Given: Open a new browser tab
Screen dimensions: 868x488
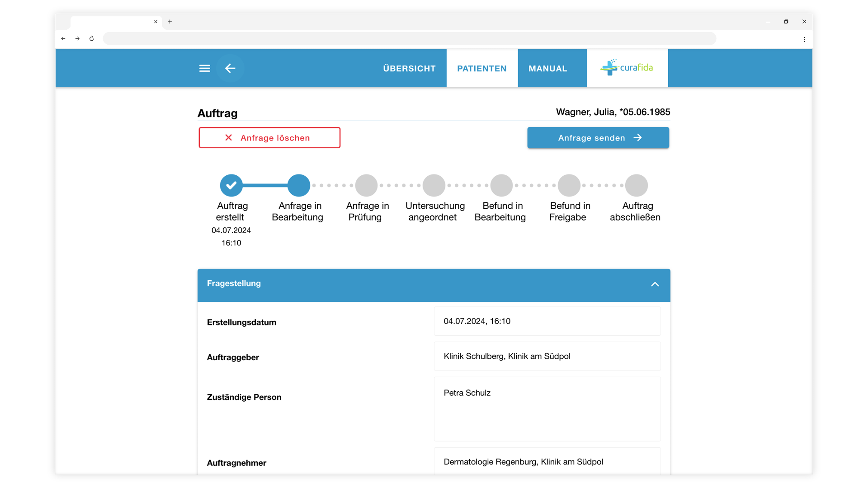Looking at the screenshot, I should coord(170,22).
